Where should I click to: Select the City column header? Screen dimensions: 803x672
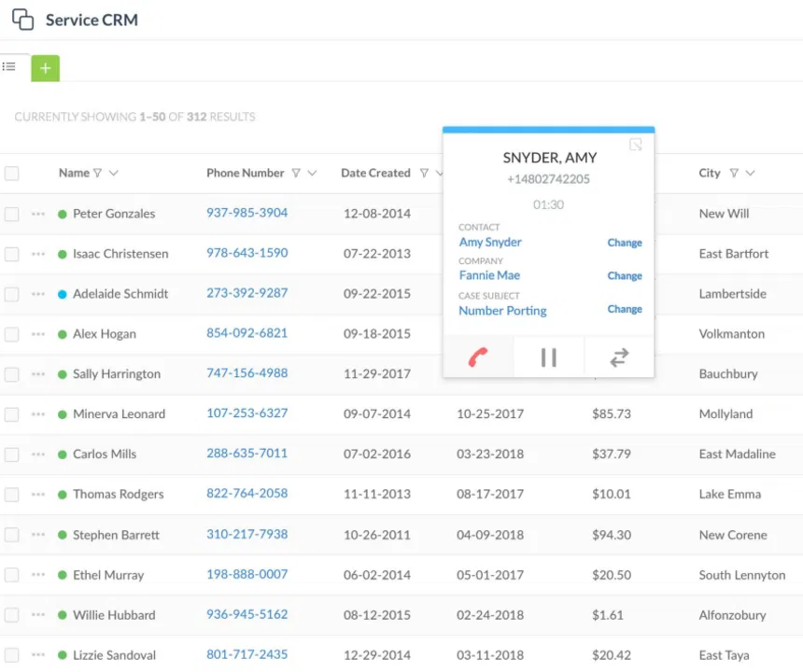pos(710,173)
